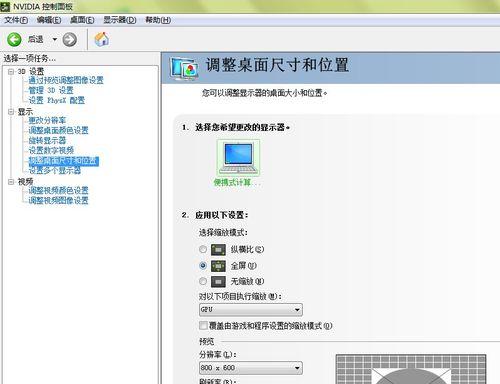This screenshot has height=384, width=500.
Task: Collapse the 3D 设置 tree node
Action: click(x=11, y=71)
